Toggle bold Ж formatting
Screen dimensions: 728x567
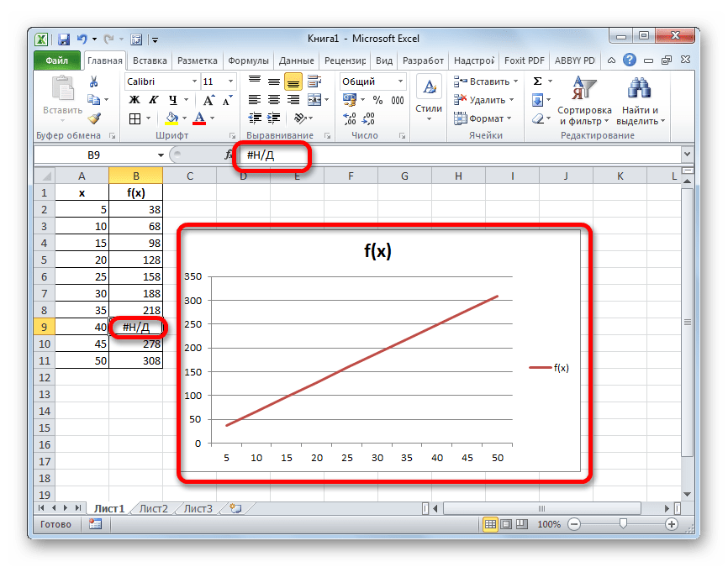(x=134, y=100)
